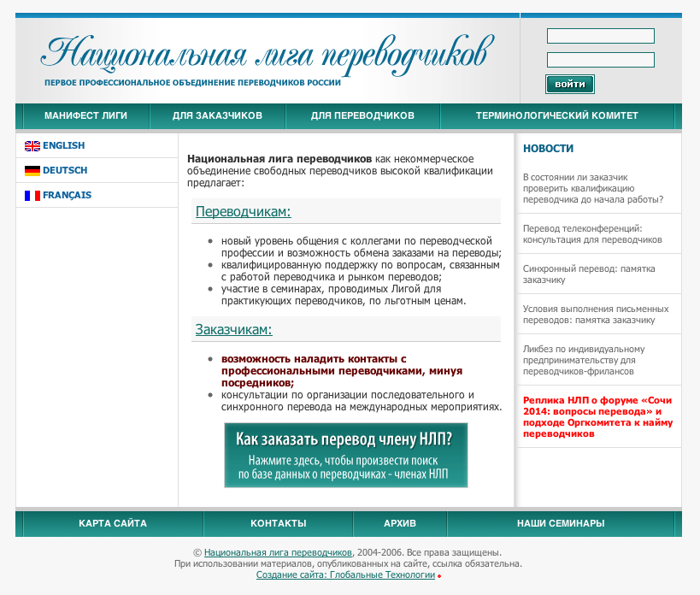Open news 'Условия выполнения письменных переводов'
Screen dimensions: 700x595
596,315
